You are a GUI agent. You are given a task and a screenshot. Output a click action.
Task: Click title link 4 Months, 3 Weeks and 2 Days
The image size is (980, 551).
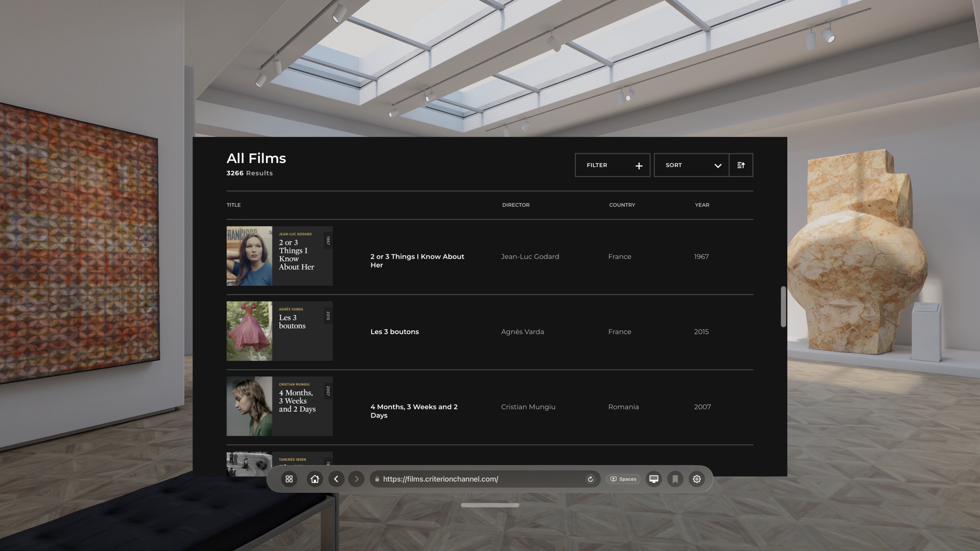[x=414, y=411]
